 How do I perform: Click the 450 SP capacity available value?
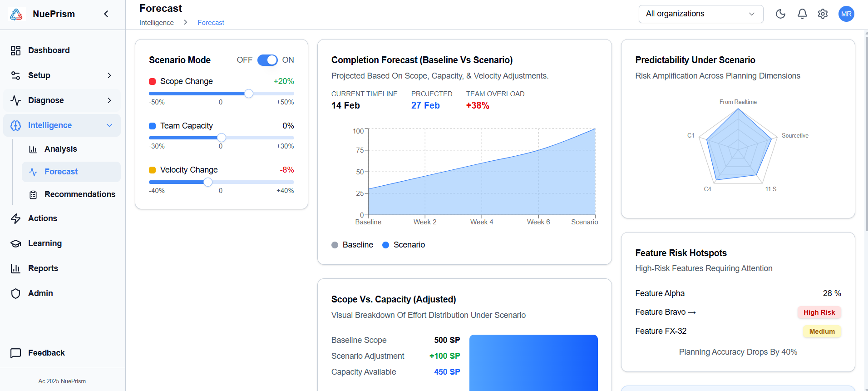447,372
